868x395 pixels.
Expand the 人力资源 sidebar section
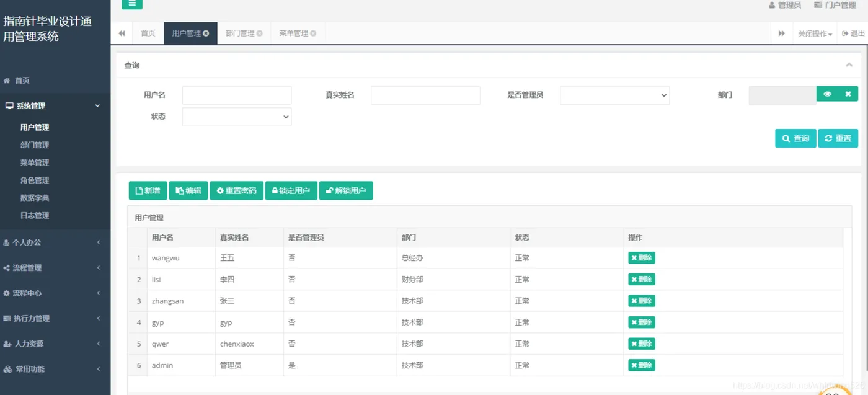[x=55, y=344]
